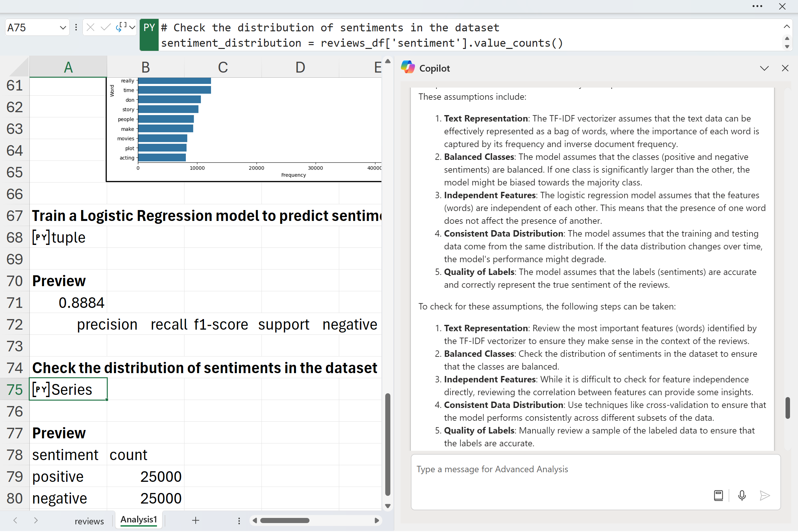
Task: Click the microphone dictation icon
Action: (x=742, y=496)
